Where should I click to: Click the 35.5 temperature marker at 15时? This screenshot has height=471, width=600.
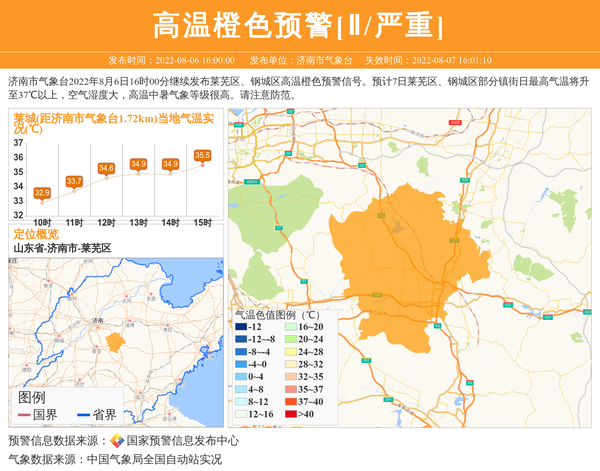[x=202, y=155]
